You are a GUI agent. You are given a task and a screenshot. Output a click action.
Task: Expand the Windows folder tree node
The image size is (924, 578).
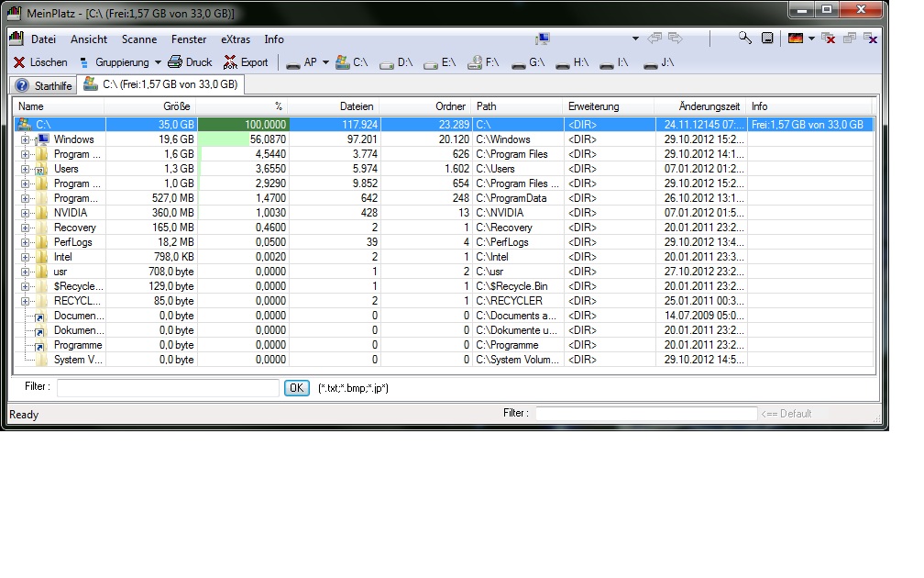(x=25, y=139)
